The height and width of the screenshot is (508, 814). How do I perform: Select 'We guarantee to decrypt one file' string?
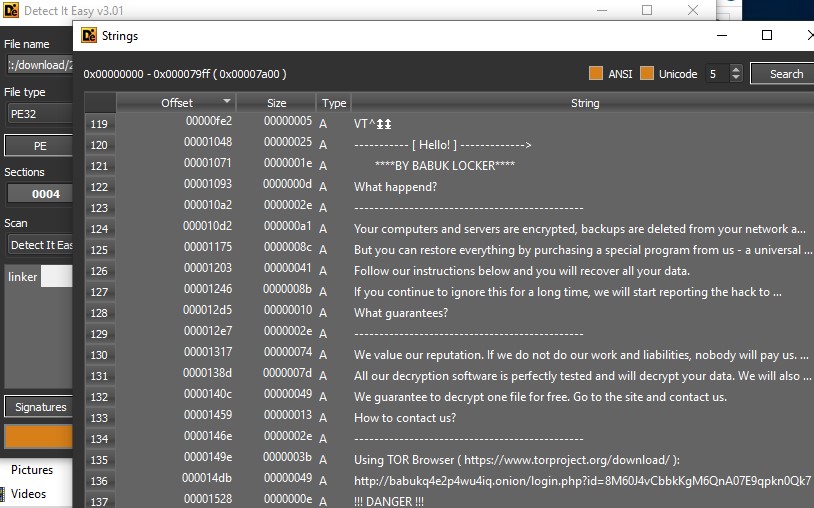pos(540,397)
